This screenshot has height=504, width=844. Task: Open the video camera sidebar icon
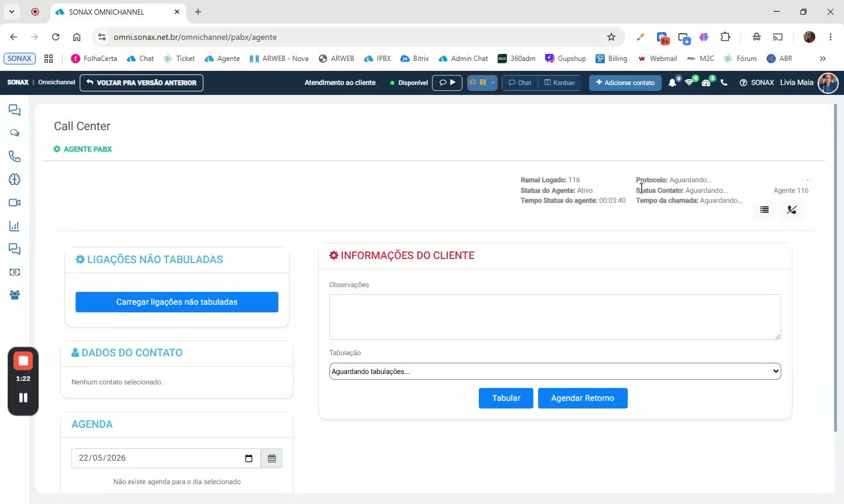[x=15, y=203]
